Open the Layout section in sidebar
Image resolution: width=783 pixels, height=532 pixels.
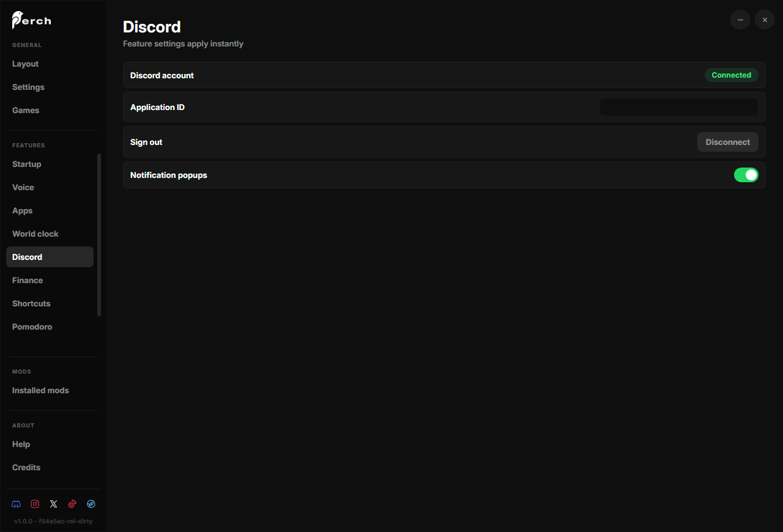50,64
